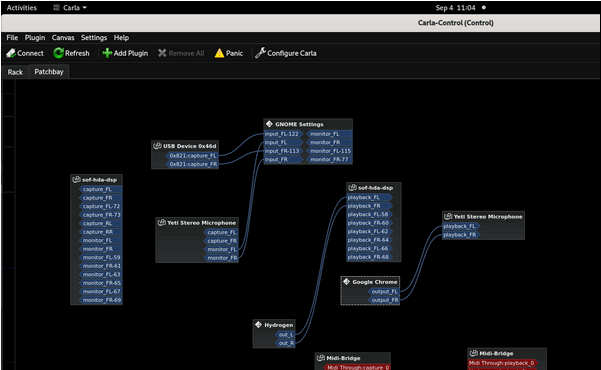Click the Connect toolbar icon
Image resolution: width=601 pixels, height=370 pixels.
tap(11, 53)
